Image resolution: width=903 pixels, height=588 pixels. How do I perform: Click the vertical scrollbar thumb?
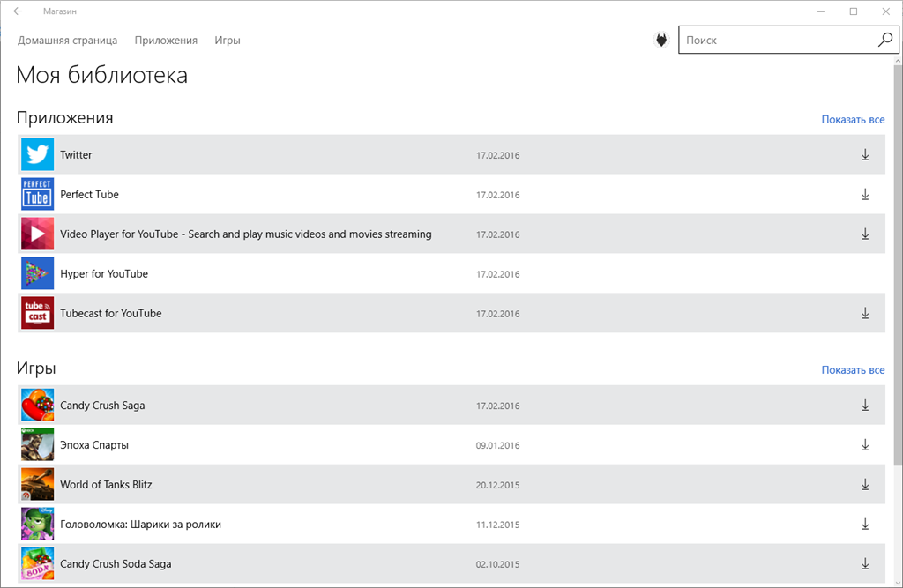click(x=898, y=265)
